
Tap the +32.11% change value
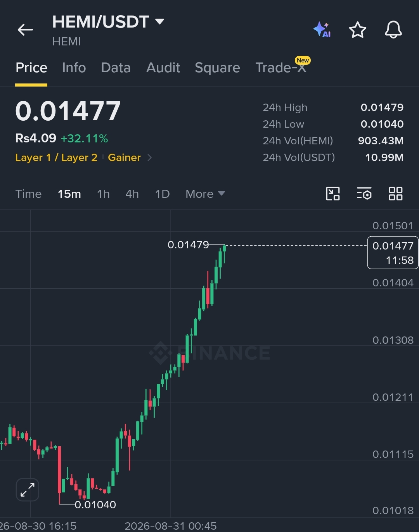tap(84, 139)
